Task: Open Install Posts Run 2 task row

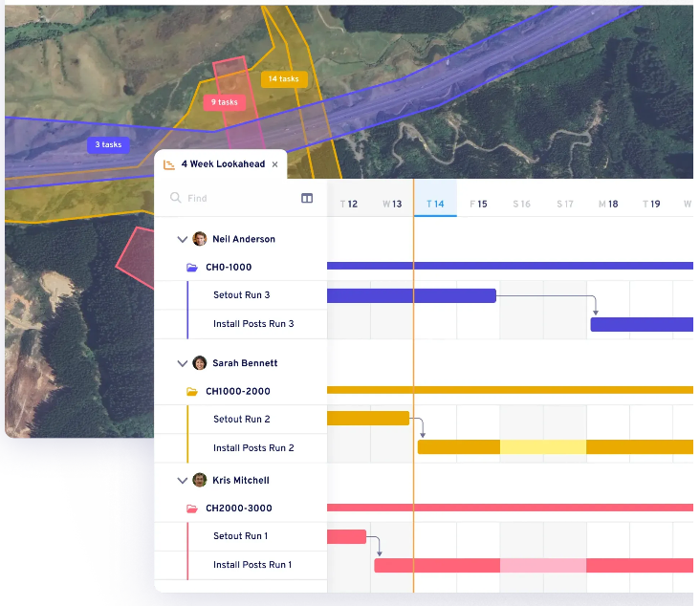Action: 253,448
